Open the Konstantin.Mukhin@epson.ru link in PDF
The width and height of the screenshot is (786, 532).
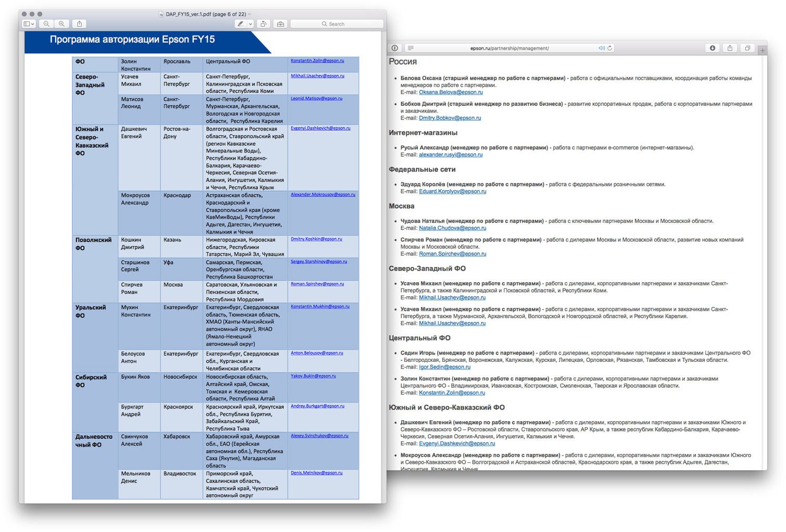320,307
